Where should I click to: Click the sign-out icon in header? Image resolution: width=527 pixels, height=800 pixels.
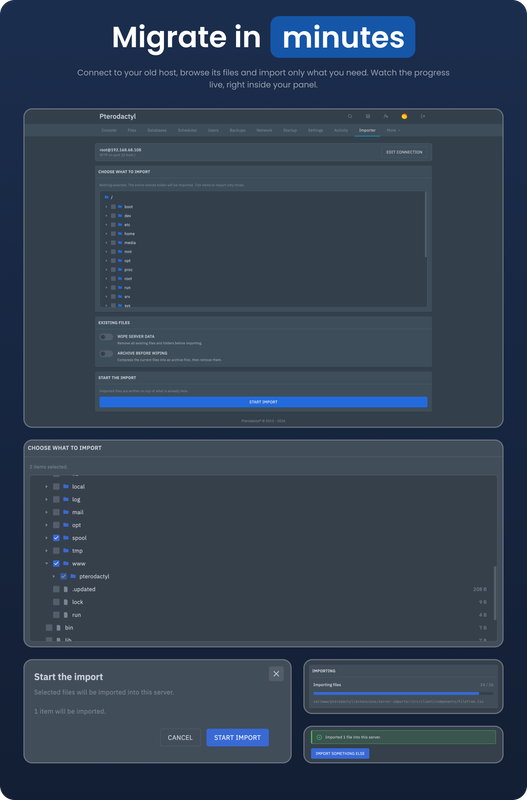click(422, 116)
